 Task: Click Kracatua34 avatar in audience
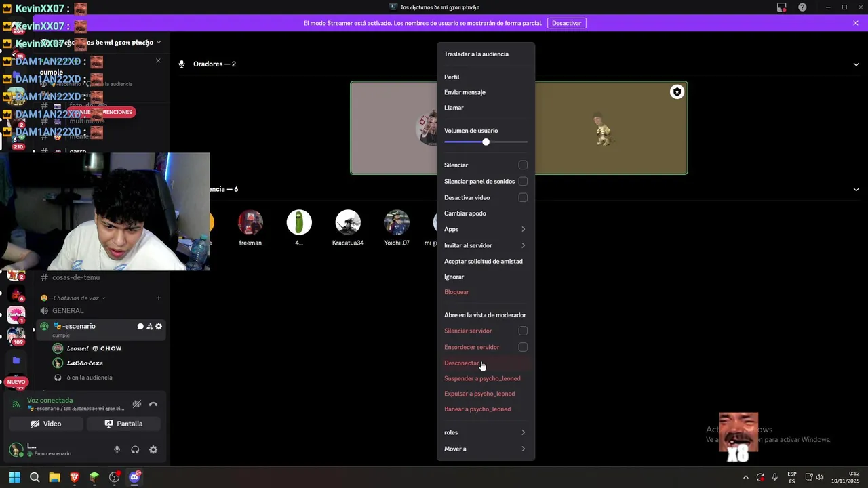[x=348, y=222]
